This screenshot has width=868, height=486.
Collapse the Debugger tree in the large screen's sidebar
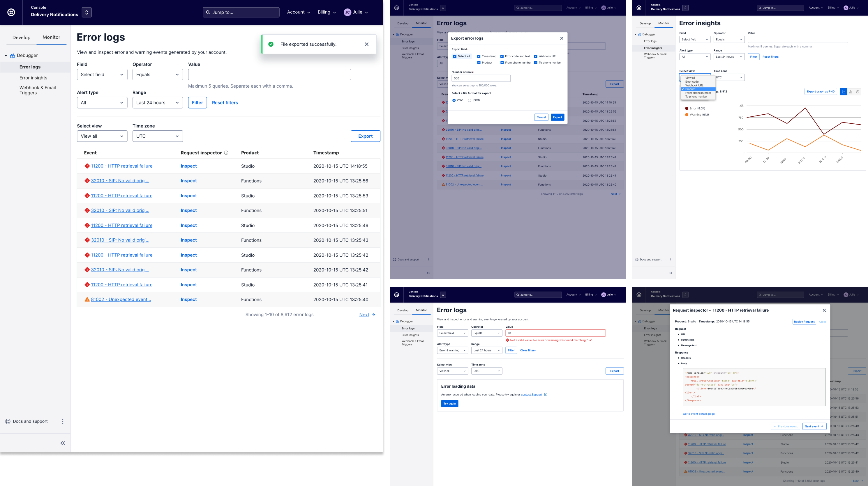coord(6,56)
